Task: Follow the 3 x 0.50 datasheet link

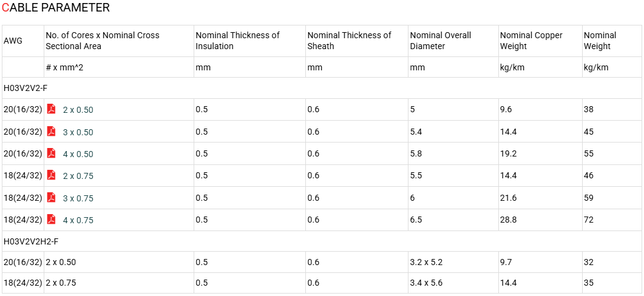Action: tap(78, 132)
